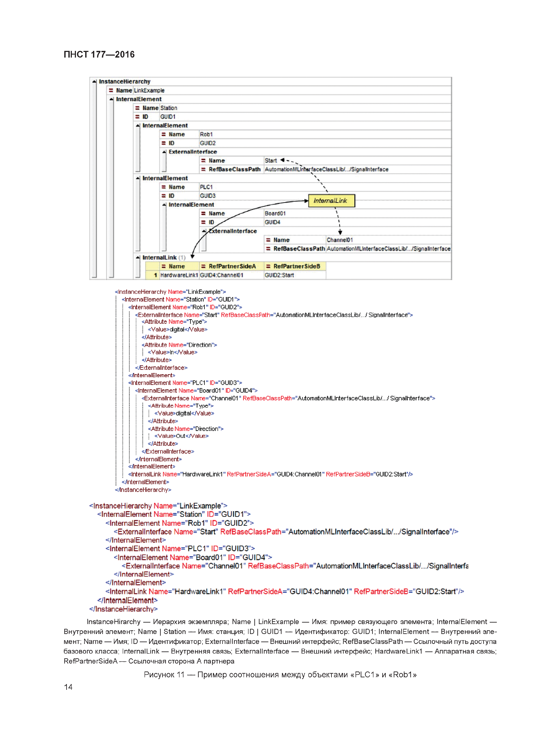This screenshot has height=756, width=535.
Task: Select the GUID2 value cell
Action: coord(325,143)
